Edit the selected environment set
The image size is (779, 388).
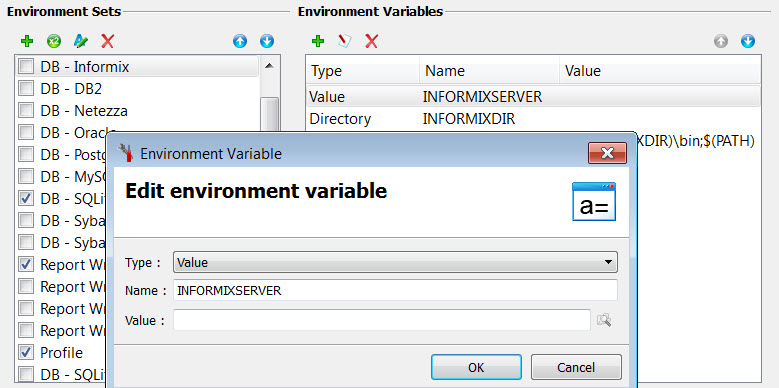point(80,41)
